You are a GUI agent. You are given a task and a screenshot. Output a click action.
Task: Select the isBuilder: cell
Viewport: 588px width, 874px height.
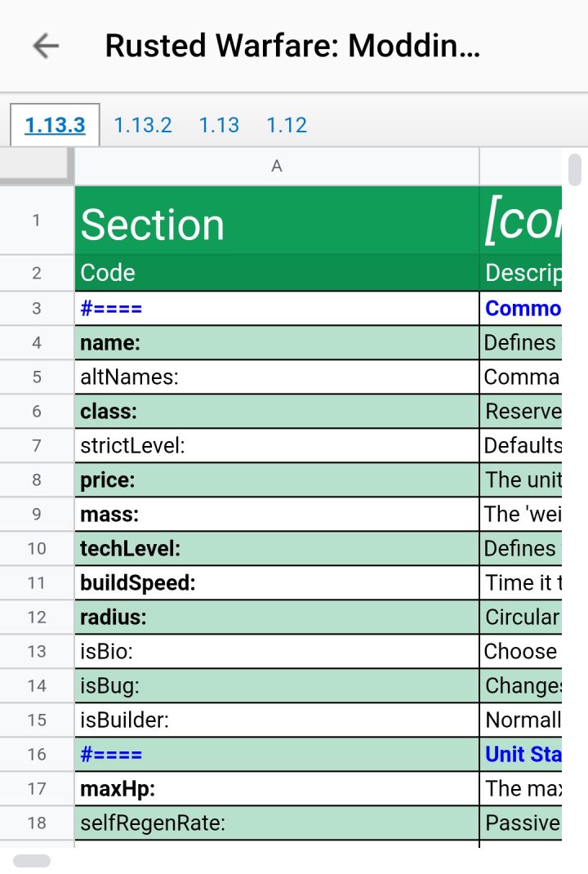(x=277, y=720)
